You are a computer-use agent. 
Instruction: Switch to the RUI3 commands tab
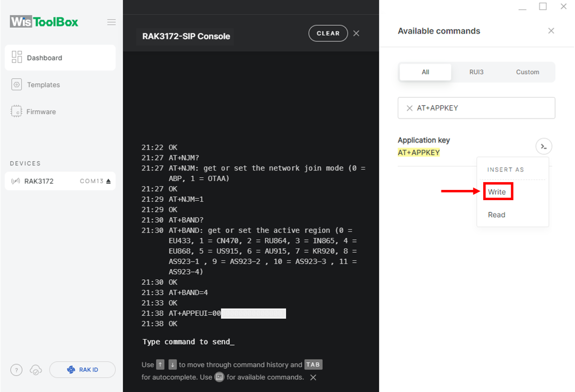click(x=476, y=72)
